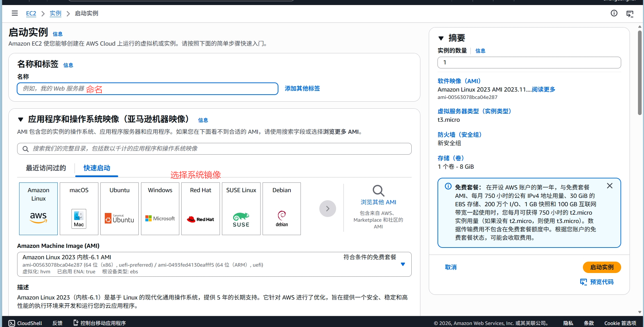Click the CloudShell icon in the footer
The height and width of the screenshot is (327, 644).
coord(12,323)
